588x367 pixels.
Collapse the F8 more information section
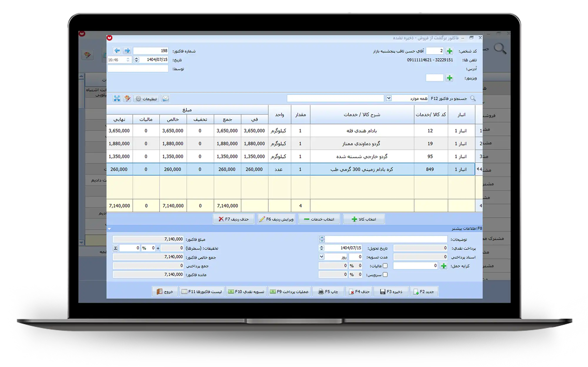click(109, 229)
